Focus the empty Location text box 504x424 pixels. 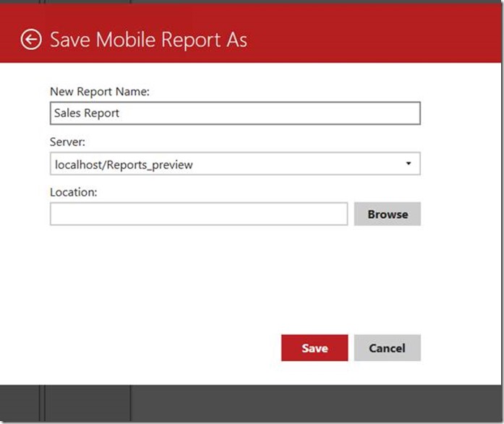coord(199,214)
